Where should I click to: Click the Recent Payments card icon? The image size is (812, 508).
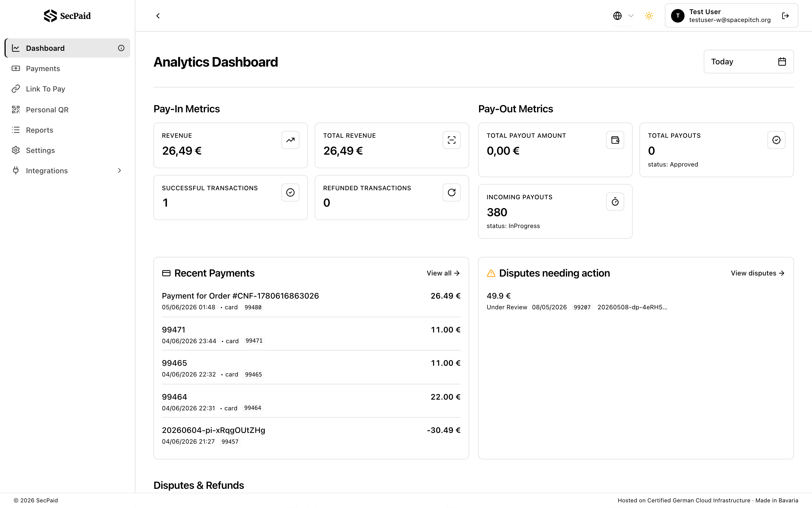pos(166,273)
